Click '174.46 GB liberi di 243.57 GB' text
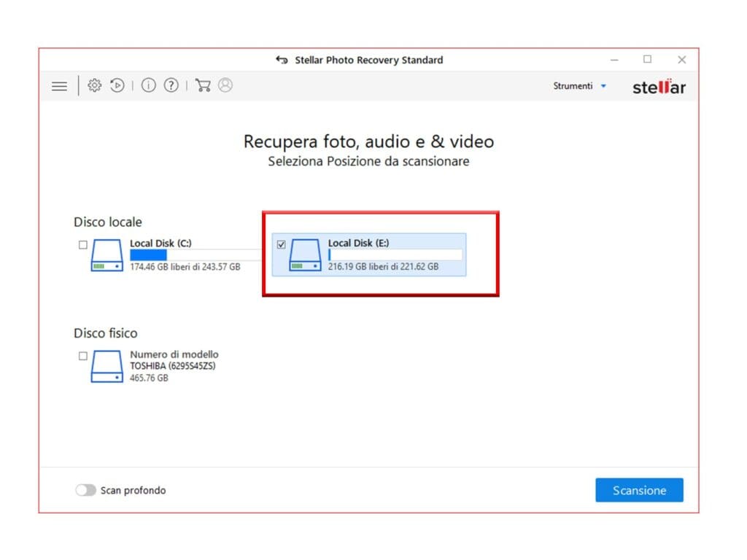Image resolution: width=747 pixels, height=560 pixels. point(185,267)
